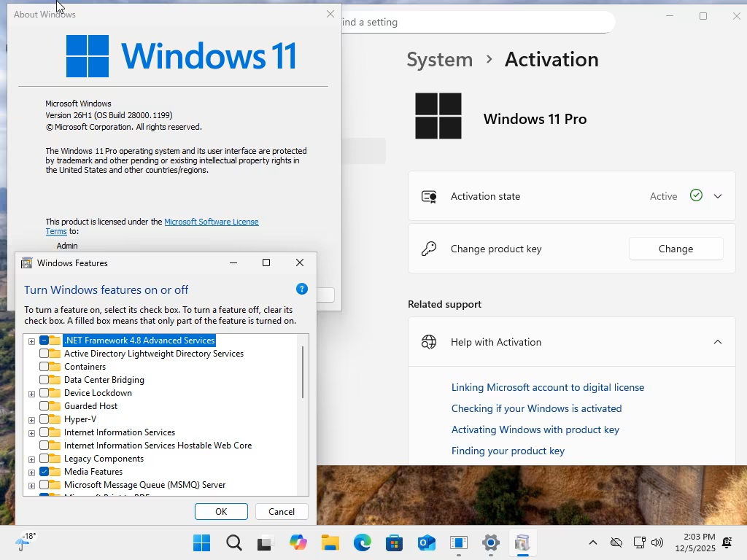
Task: Click the Windows 11 Pro logo in Settings
Action: (x=437, y=115)
